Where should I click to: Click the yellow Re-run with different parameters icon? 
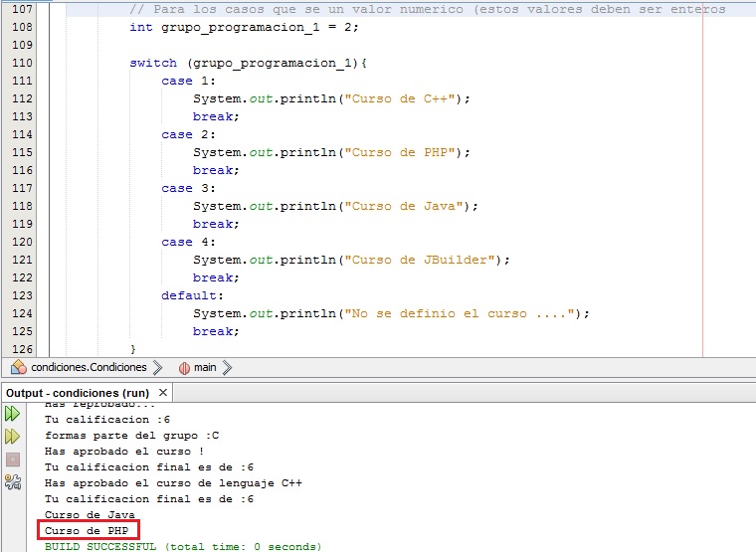(13, 436)
